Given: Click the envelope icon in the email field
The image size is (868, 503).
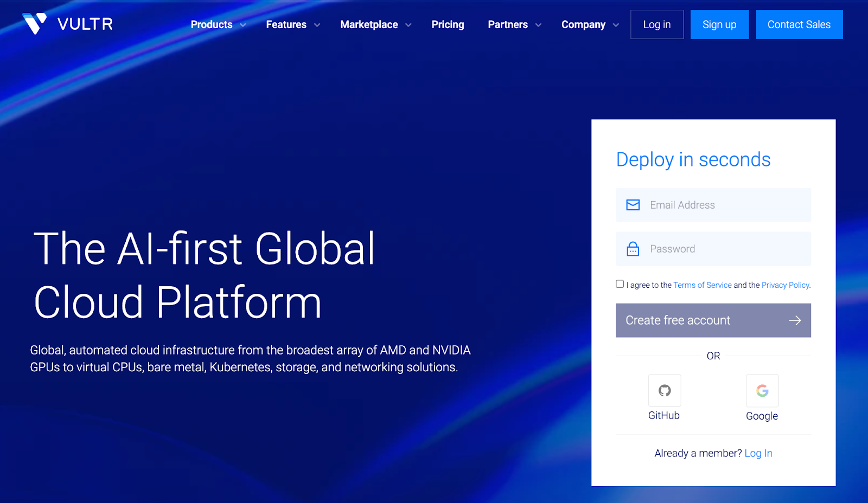Looking at the screenshot, I should (x=633, y=205).
